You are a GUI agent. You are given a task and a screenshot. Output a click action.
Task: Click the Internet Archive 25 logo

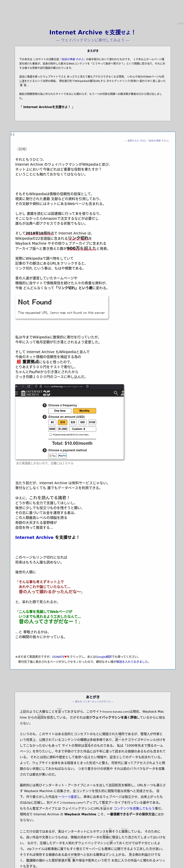click(35, 393)
